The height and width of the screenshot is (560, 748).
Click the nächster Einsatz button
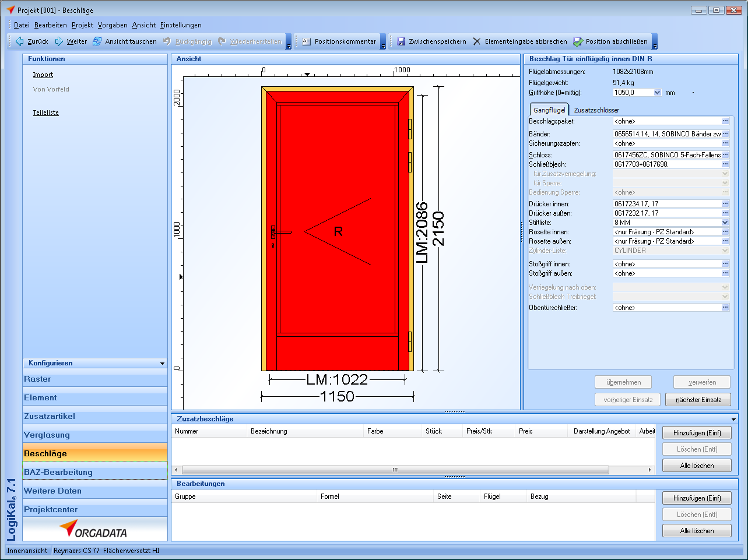[x=698, y=400]
